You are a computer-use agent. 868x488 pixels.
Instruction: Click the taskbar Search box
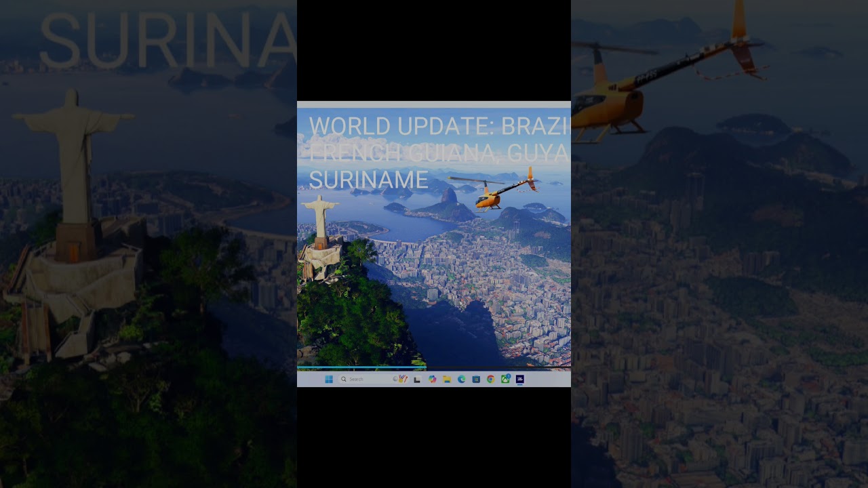(373, 380)
